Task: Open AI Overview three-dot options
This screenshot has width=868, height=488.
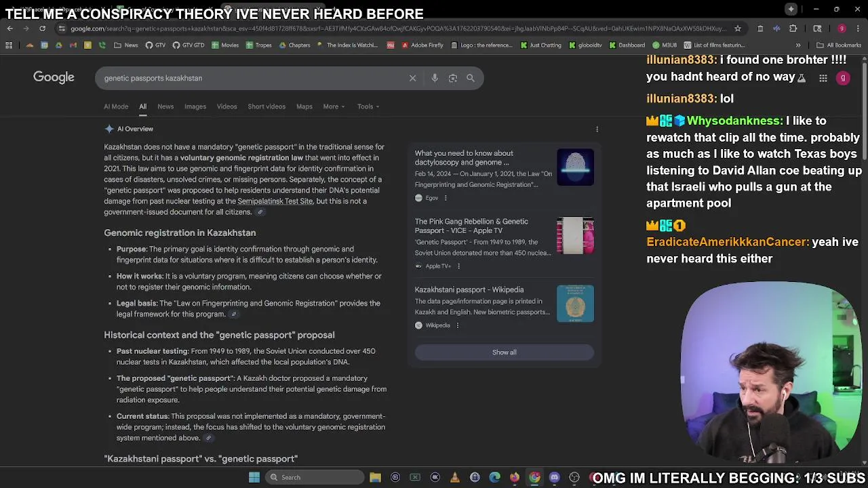Action: pyautogui.click(x=597, y=129)
